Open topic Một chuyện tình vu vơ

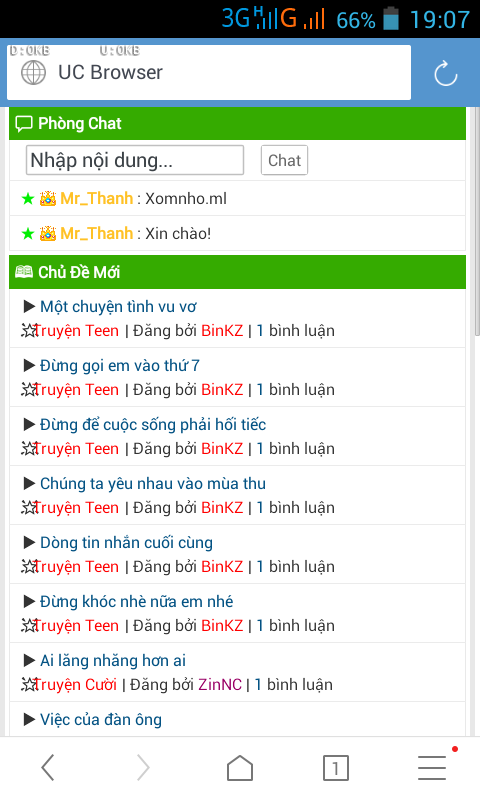(x=118, y=307)
